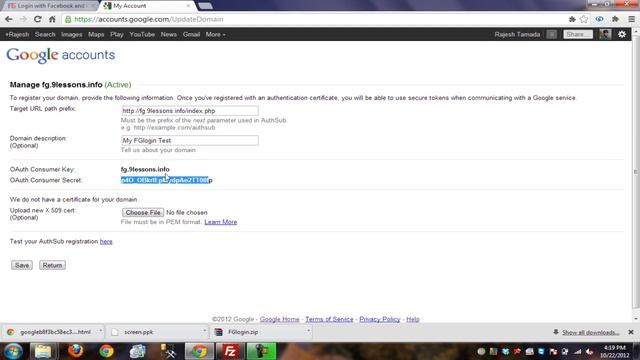The height and width of the screenshot is (360, 640).
Task: Click the profile photo in the Google bar
Action: coord(605,34)
